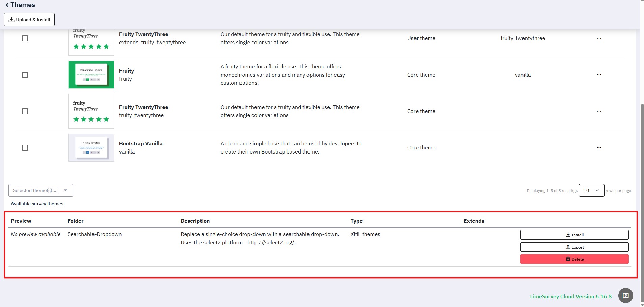Viewport: 644px width, 307px height.
Task: Install the Searchable-Dropdown theme
Action: click(574, 235)
